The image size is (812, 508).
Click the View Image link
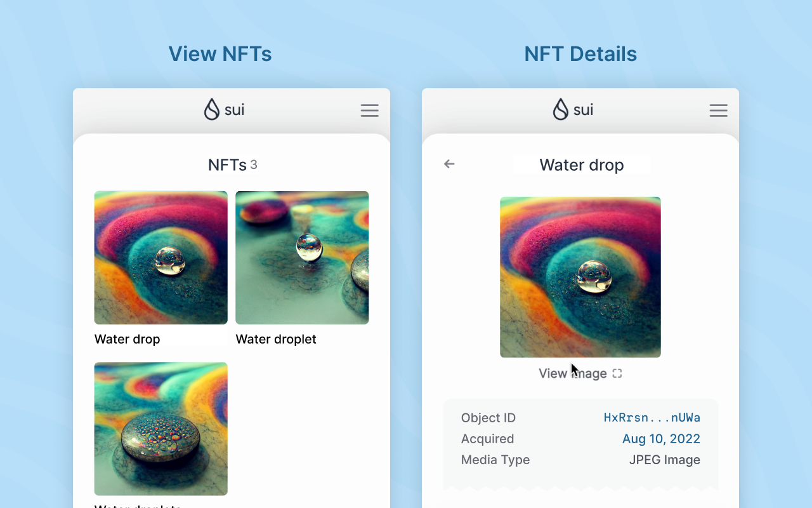coord(573,373)
